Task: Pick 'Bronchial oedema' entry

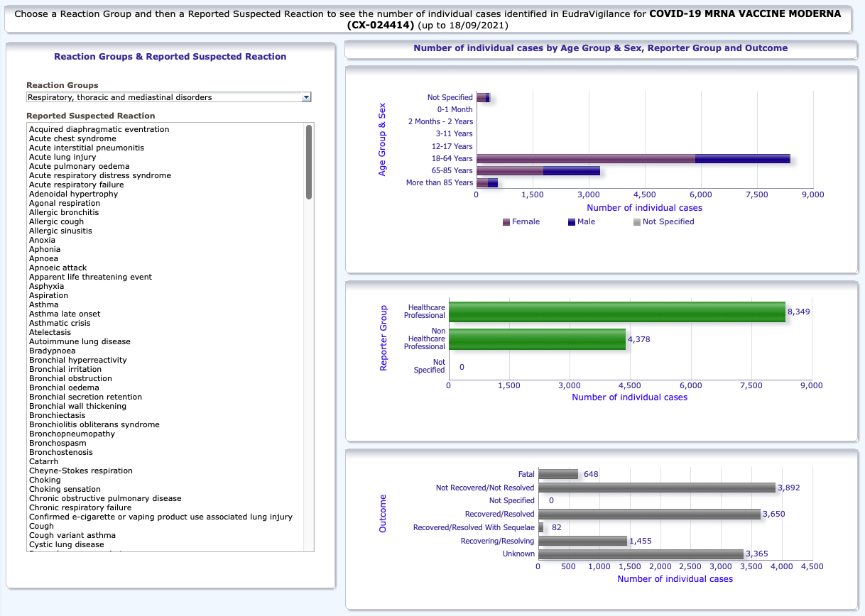Action: coord(64,387)
